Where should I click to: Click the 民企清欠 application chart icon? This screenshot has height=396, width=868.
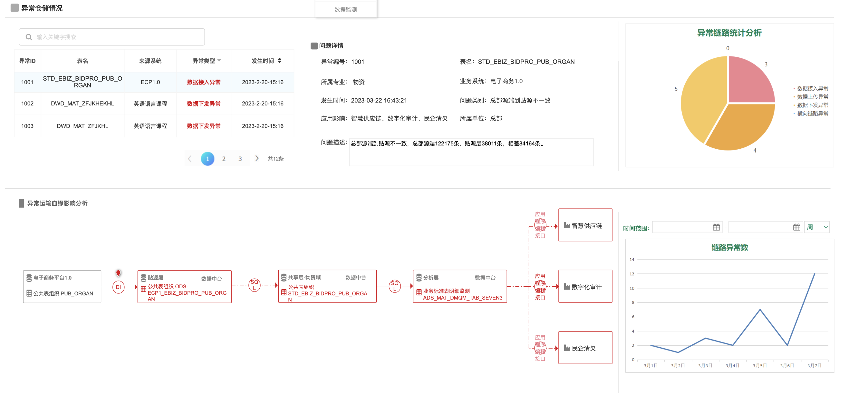coord(567,348)
